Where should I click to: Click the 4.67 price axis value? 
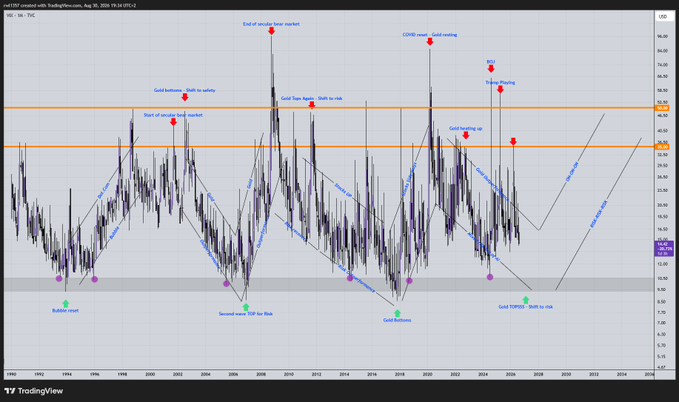tap(661, 367)
